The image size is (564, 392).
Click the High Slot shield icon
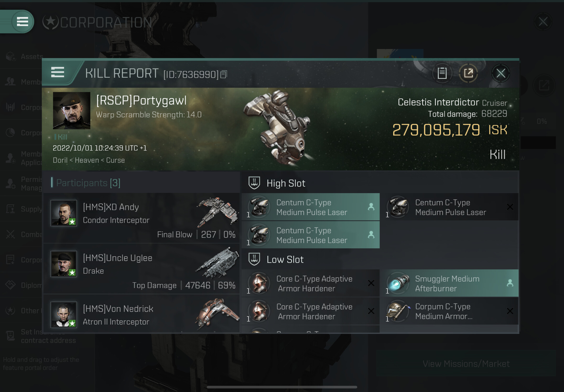point(254,183)
